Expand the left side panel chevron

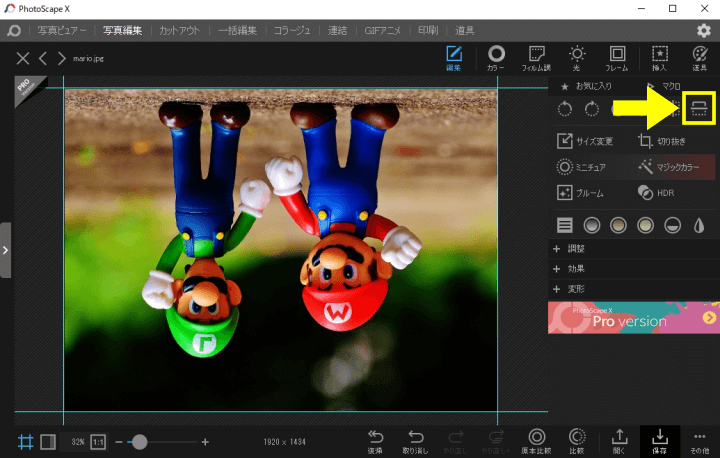6,250
